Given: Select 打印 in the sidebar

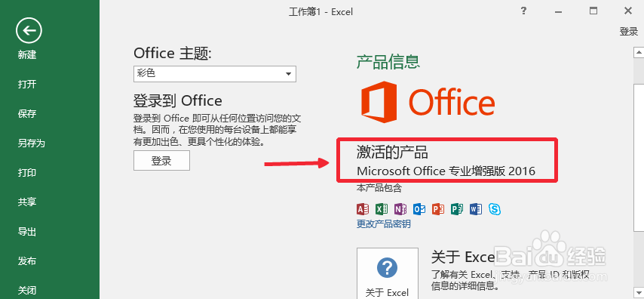Looking at the screenshot, I should point(27,173).
